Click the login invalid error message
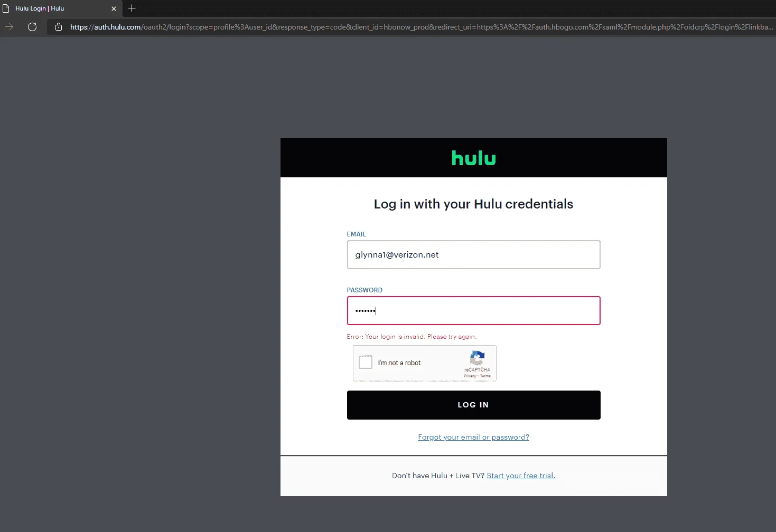This screenshot has height=532, width=776. tap(412, 337)
